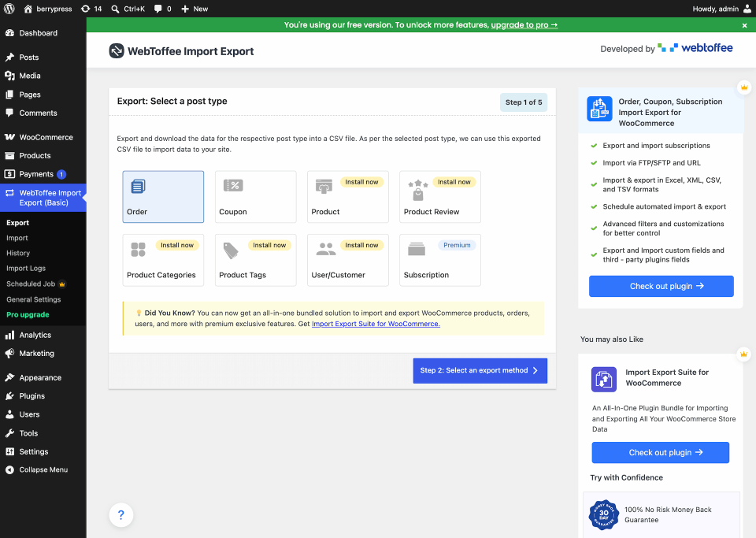Proceed to Step 2: Select an export method
The image size is (756, 538).
point(480,371)
